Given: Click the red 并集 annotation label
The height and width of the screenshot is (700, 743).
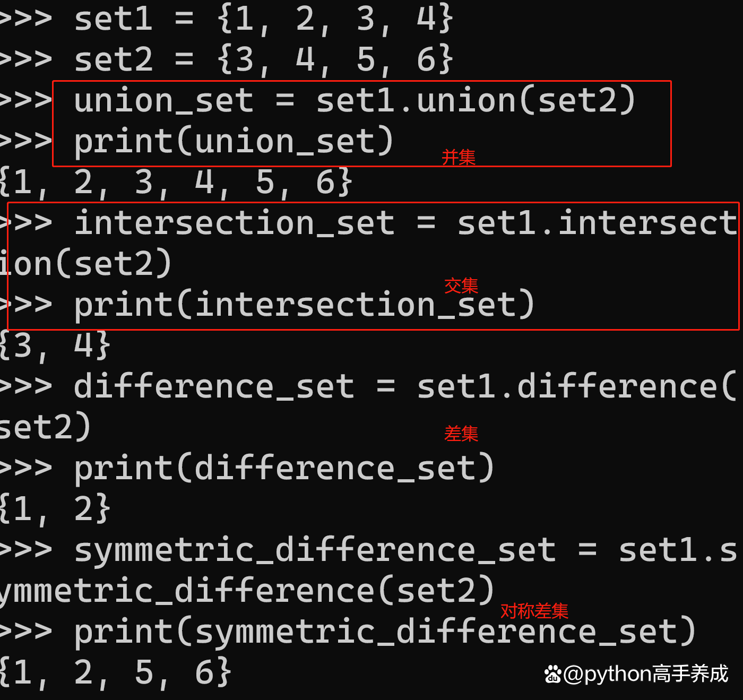Looking at the screenshot, I should click(459, 158).
